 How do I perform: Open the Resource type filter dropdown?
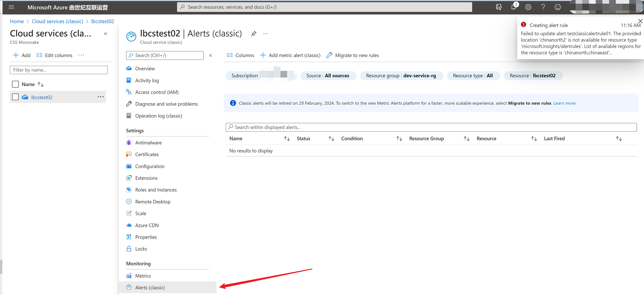pos(473,76)
